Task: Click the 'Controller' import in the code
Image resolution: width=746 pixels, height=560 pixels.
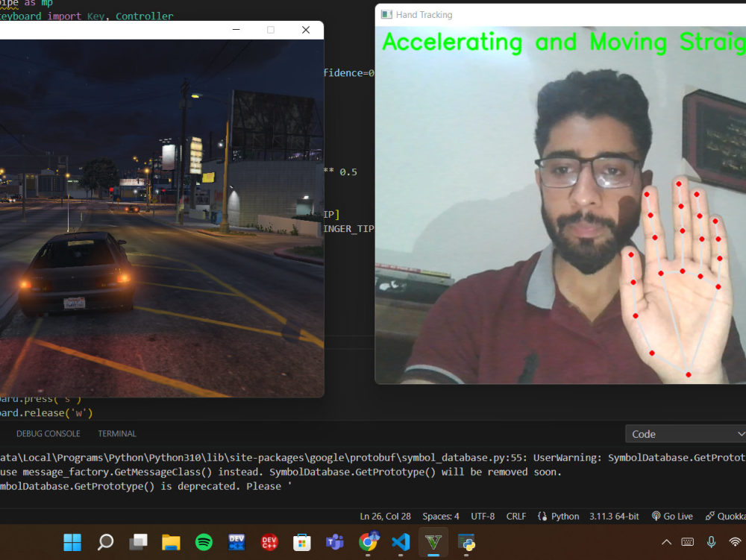Action: tap(144, 16)
